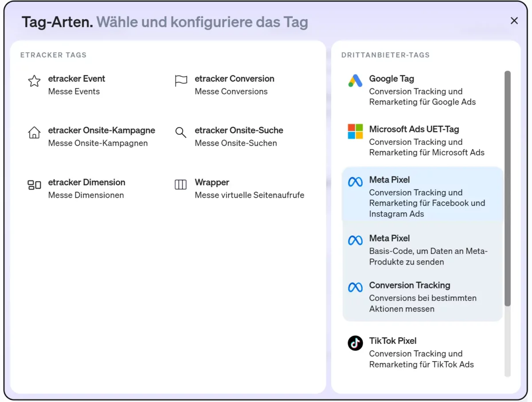The image size is (532, 402).
Task: Close the Tag-Arten dialog
Action: tap(514, 20)
